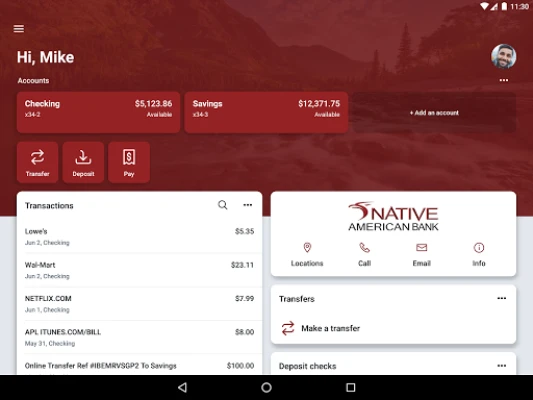Open Mike's profile picture
This screenshot has height=400, width=533.
coord(503,57)
